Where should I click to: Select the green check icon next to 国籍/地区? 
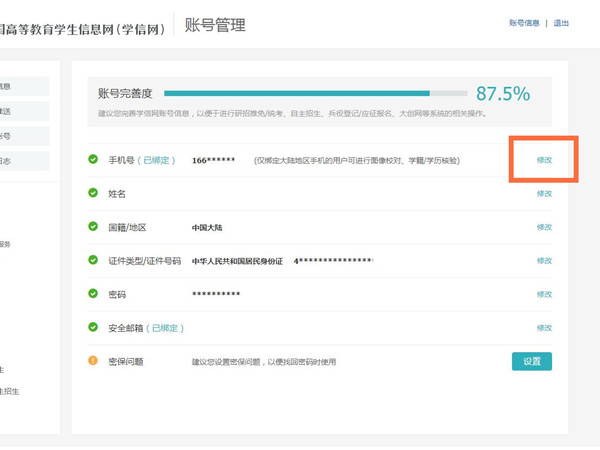(x=93, y=227)
